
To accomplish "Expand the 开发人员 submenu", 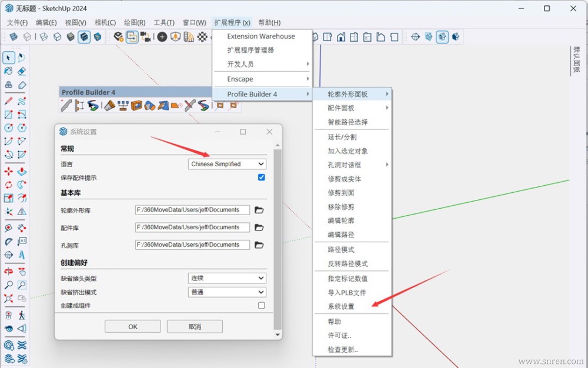I will (262, 64).
